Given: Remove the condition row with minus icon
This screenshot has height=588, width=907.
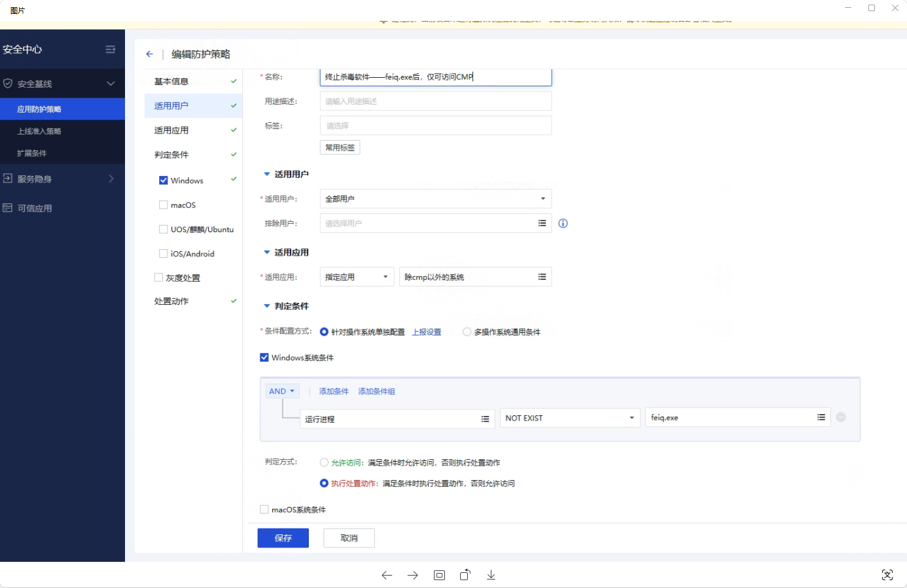Looking at the screenshot, I should pyautogui.click(x=841, y=417).
